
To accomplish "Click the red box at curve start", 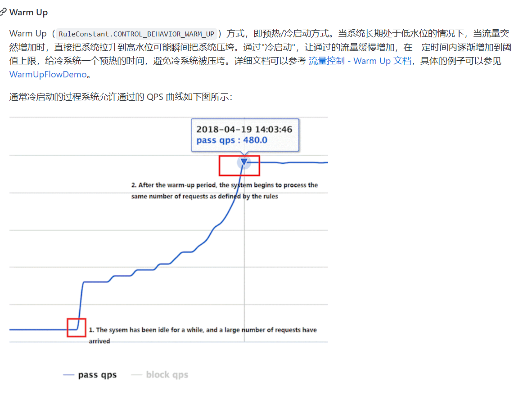I will 77,328.
